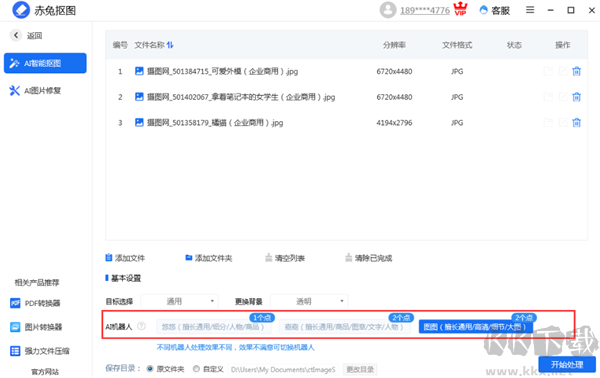Click image icon of 女学生 file

coord(139,97)
